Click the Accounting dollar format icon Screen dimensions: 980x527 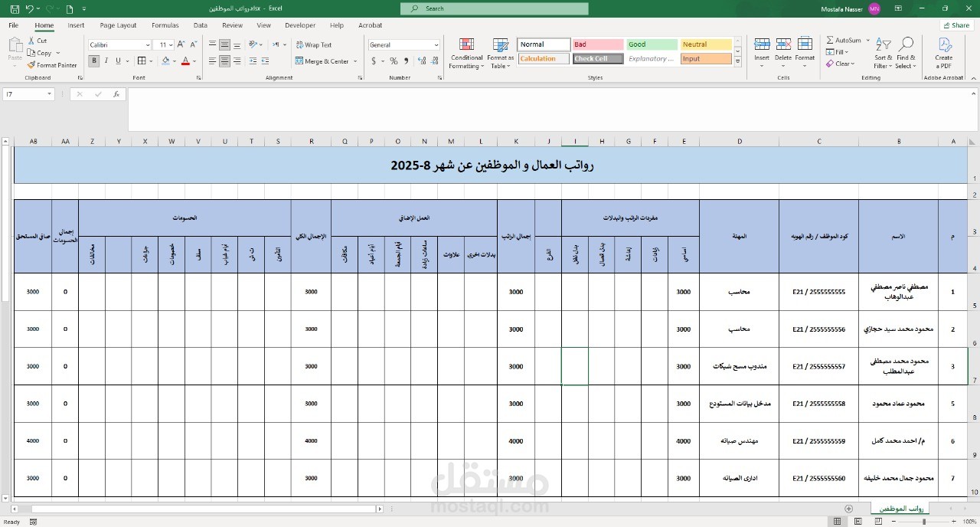pos(374,61)
